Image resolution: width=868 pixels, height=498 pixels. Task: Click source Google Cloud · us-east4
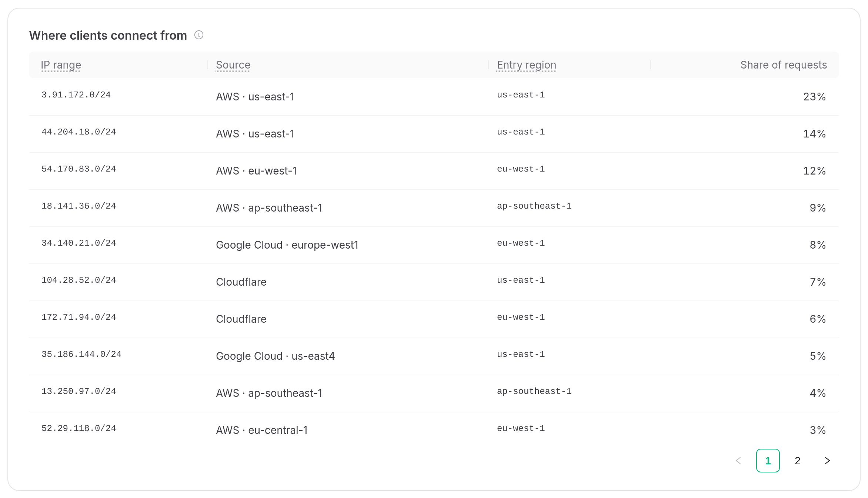click(x=276, y=356)
